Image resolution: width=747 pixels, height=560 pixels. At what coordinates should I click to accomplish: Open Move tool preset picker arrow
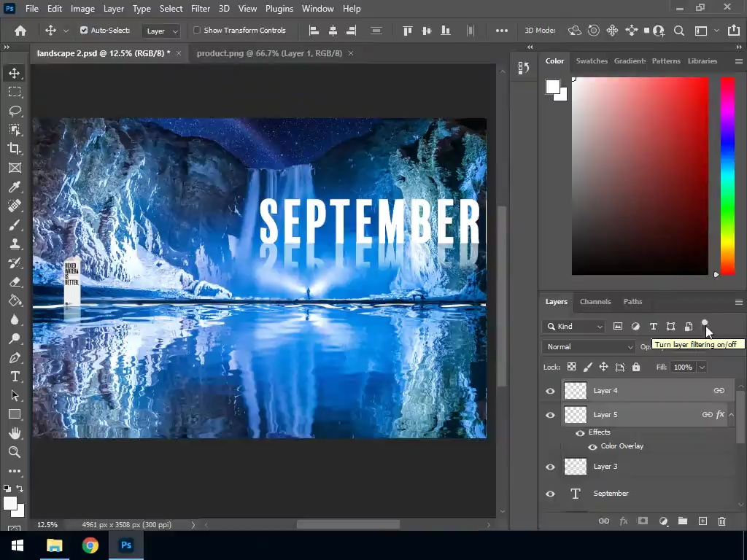(66, 31)
